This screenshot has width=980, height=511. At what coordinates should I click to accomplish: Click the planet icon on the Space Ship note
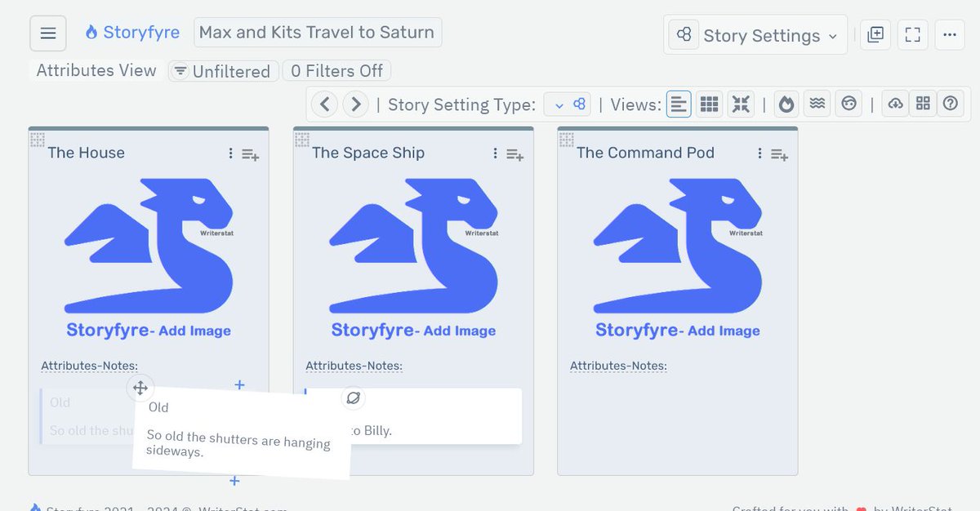pyautogui.click(x=353, y=398)
